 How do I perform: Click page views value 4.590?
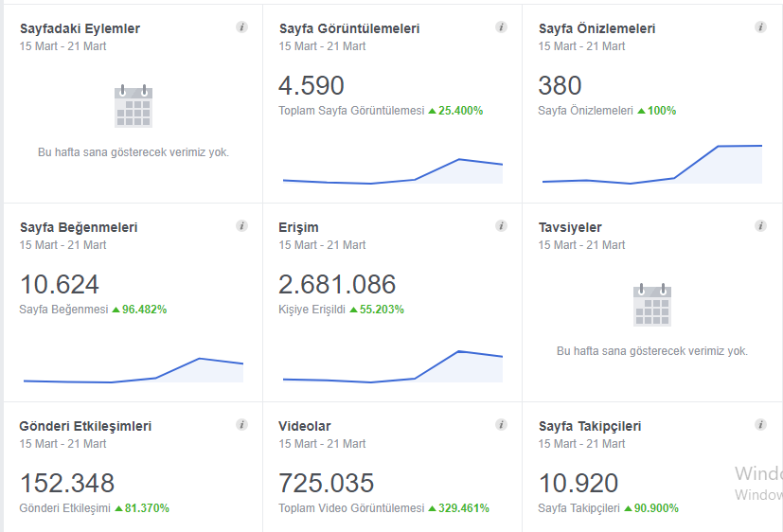click(x=311, y=85)
